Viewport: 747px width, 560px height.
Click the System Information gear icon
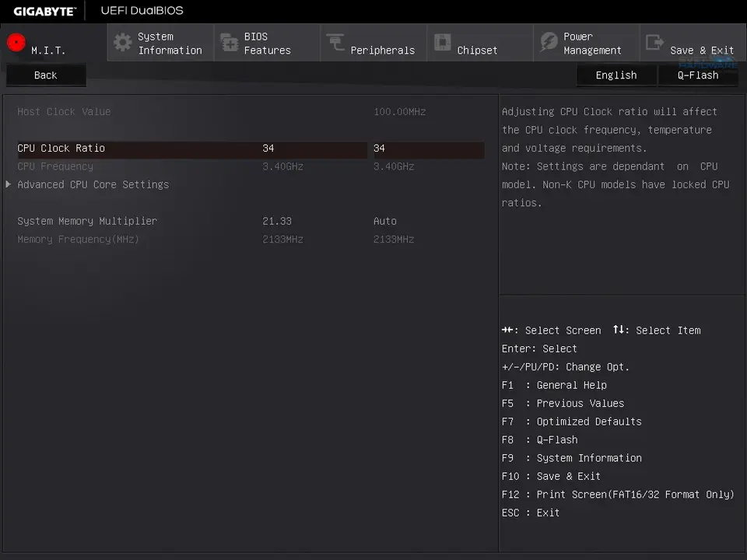122,43
